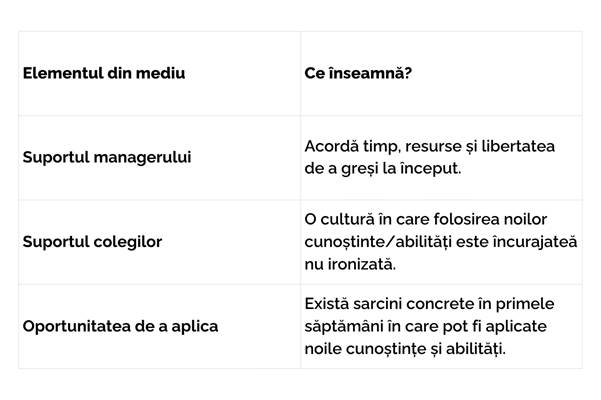601x400 pixels.
Task: Click the line 'O cultură în care folosirea noilor'
Action: (x=426, y=220)
